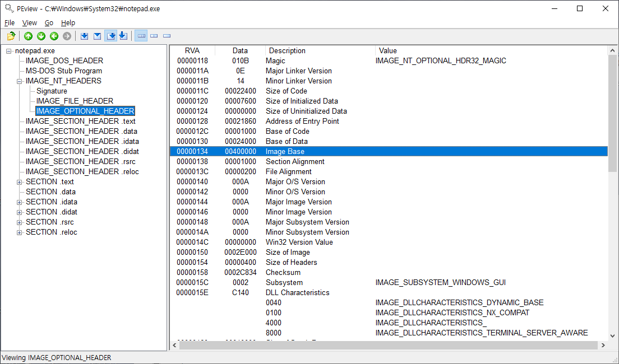Screen dimensions: 619x364
Task: Expand the SECTION .idata node
Action: tap(19, 202)
